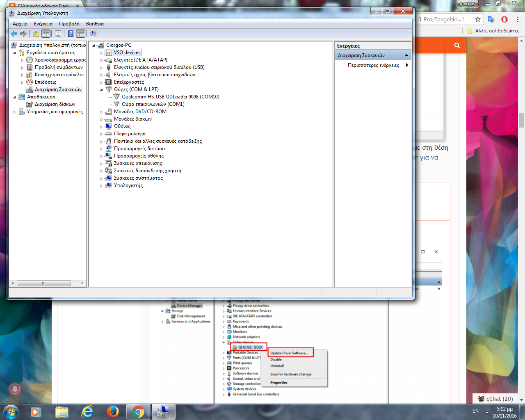Image resolution: width=525 pixels, height=420 pixels.
Task: Click the orange search magnifier icon
Action: click(457, 46)
